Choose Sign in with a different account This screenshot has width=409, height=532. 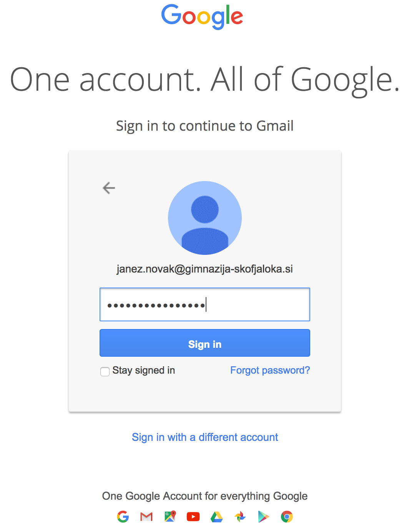[x=205, y=437]
